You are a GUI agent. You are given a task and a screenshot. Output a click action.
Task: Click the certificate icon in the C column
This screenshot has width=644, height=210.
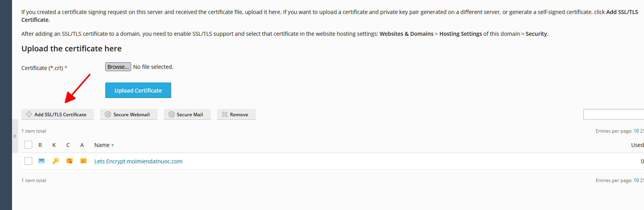[x=69, y=161]
